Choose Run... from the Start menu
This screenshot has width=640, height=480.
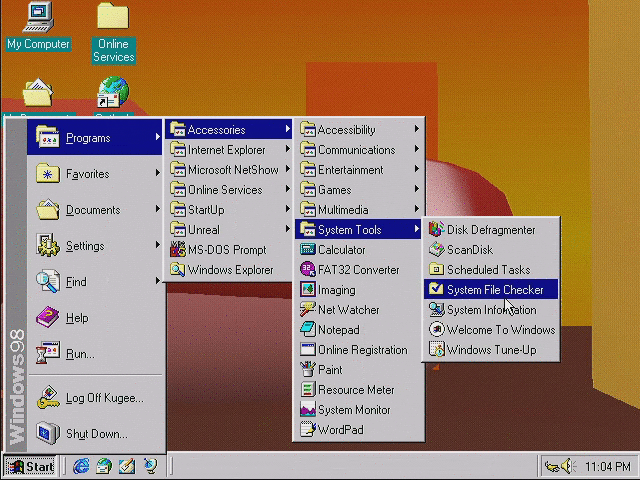(95, 353)
